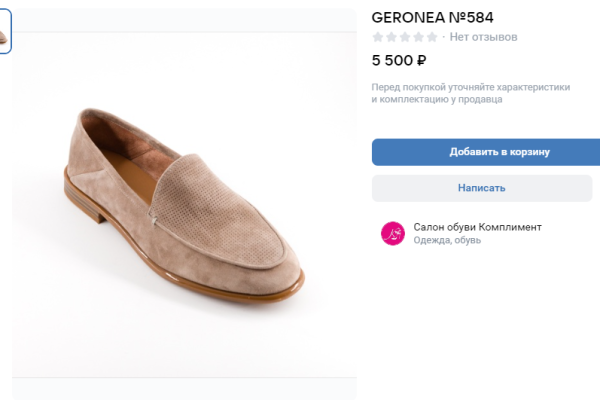Click the Написать button
This screenshot has height=400, width=600.
click(481, 188)
